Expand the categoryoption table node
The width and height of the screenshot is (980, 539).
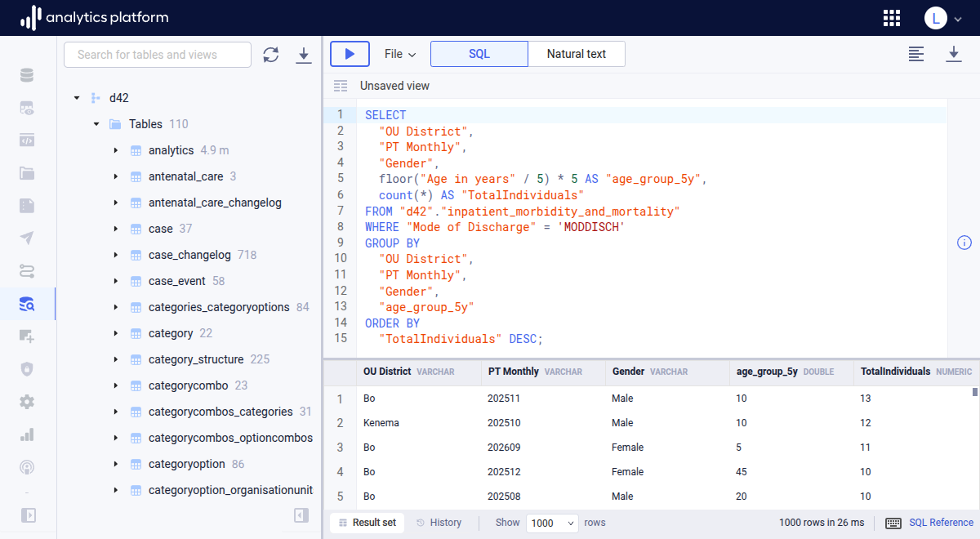tap(116, 464)
